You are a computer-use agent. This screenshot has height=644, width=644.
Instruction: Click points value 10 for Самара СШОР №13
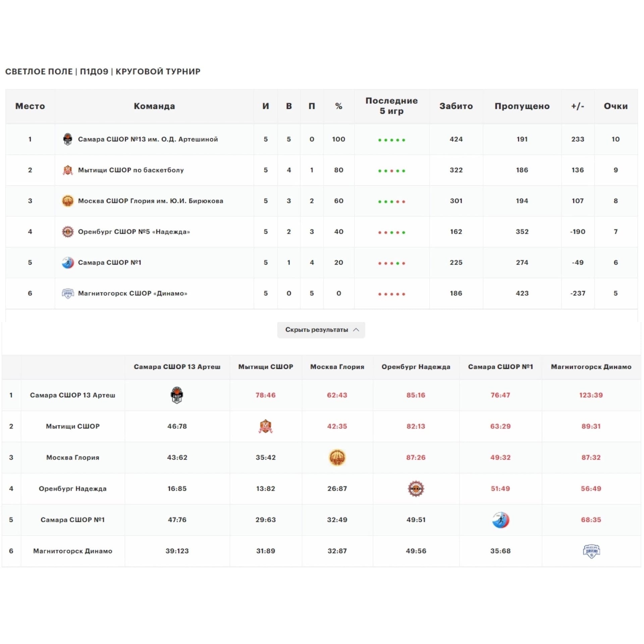click(x=615, y=139)
